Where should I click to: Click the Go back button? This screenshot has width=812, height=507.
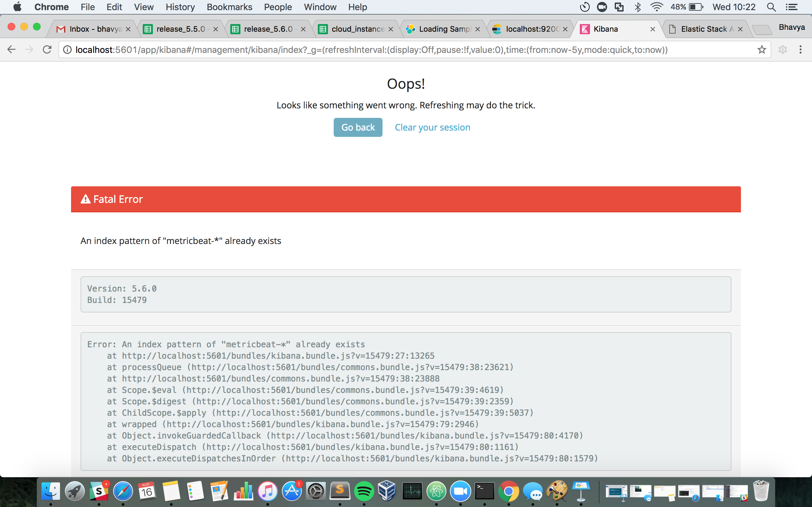358,127
